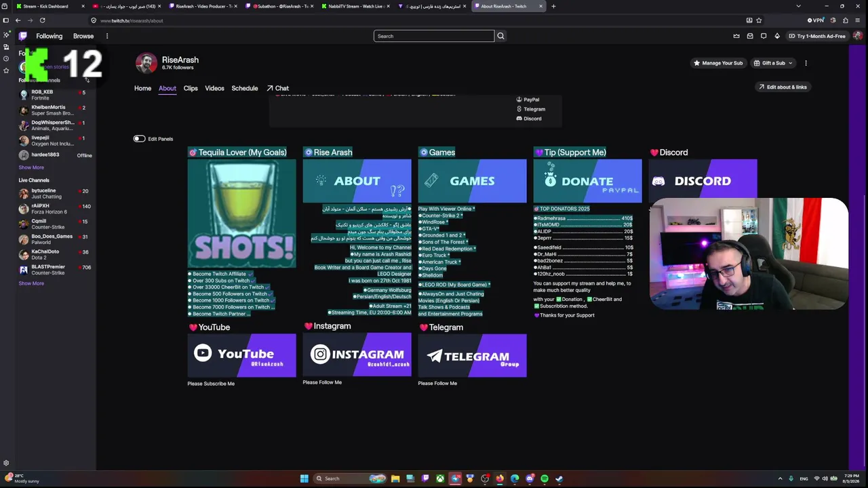Open the More options dots beside Browse

tap(106, 36)
